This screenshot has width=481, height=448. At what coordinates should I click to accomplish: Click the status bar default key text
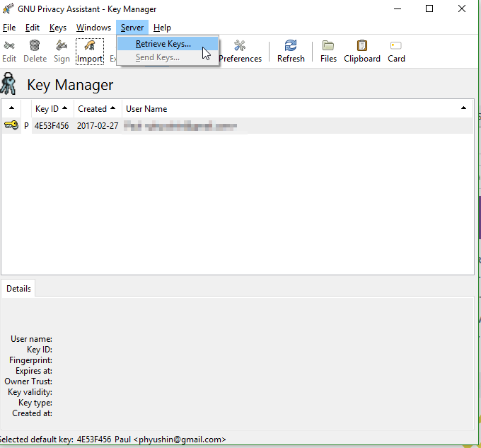coord(112,440)
